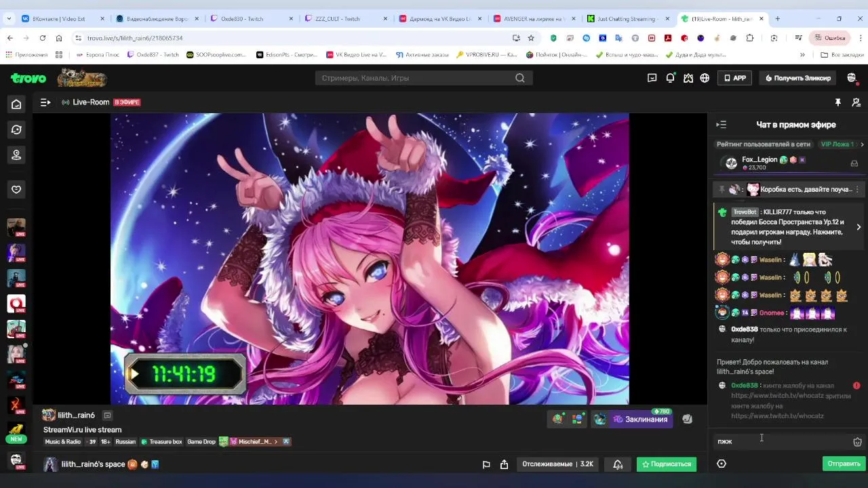Open pinned message options three dots
Viewport: 868px width, 488px height.
(858, 190)
